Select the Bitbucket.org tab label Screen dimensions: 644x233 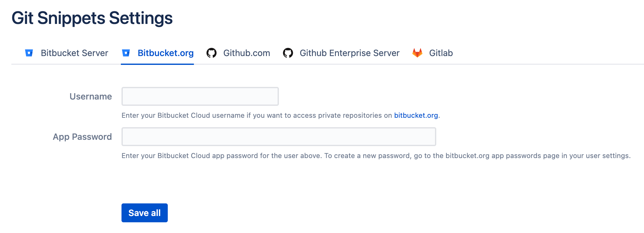click(166, 53)
